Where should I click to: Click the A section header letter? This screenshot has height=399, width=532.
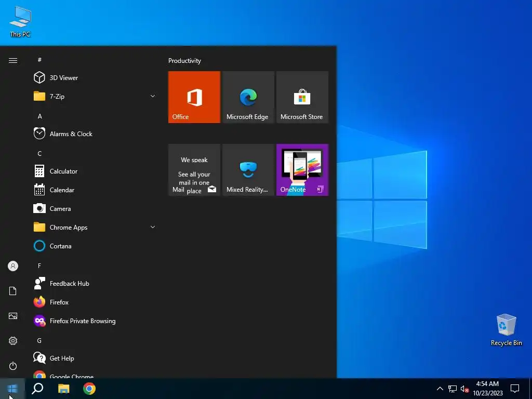[x=39, y=116]
